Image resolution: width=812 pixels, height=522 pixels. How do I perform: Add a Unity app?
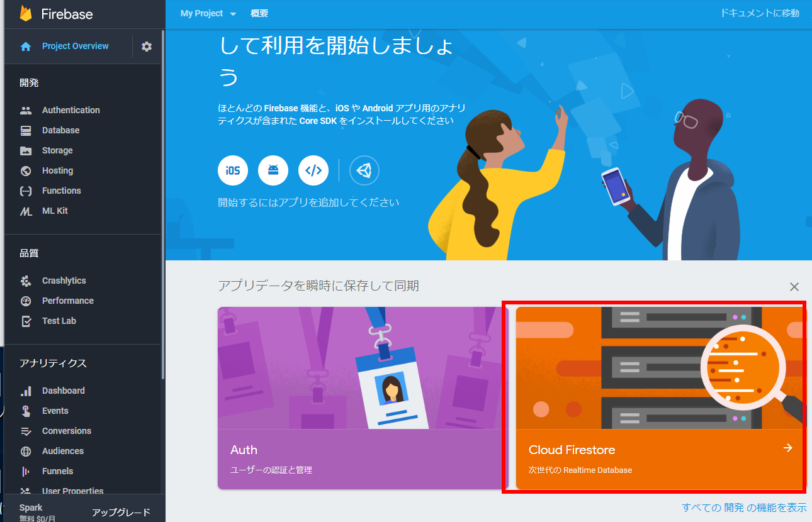tap(364, 170)
